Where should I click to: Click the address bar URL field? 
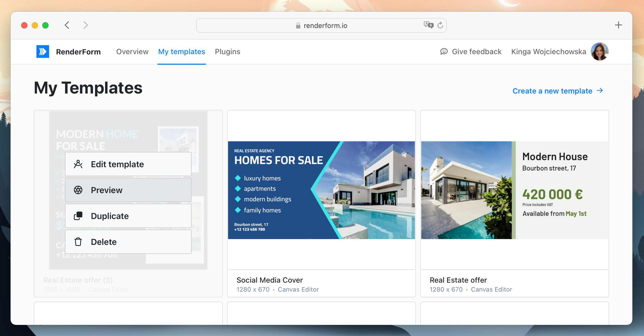[321, 25]
